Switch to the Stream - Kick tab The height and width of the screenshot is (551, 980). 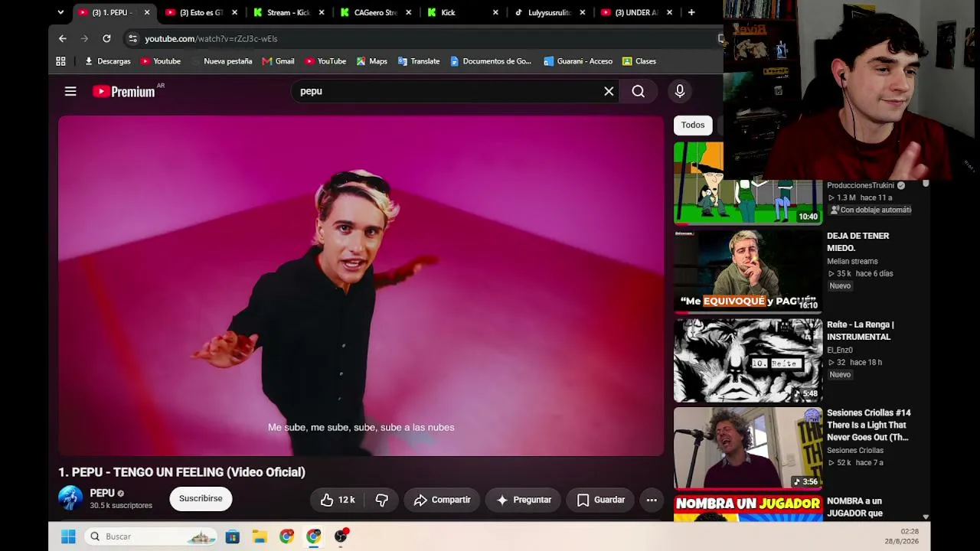289,12
